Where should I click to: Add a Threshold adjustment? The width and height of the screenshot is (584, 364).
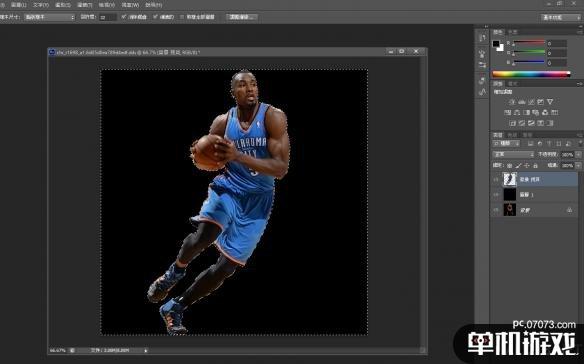(x=531, y=123)
